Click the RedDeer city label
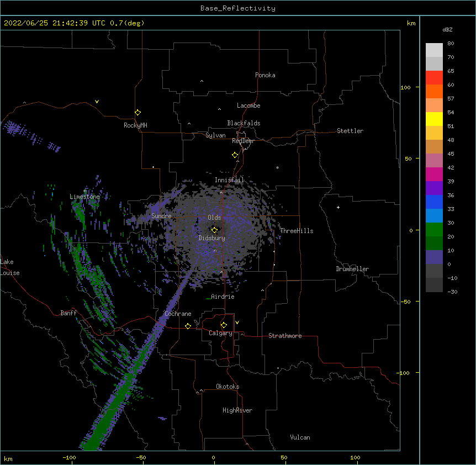Viewport: 476px width, 465px height. 243,141
